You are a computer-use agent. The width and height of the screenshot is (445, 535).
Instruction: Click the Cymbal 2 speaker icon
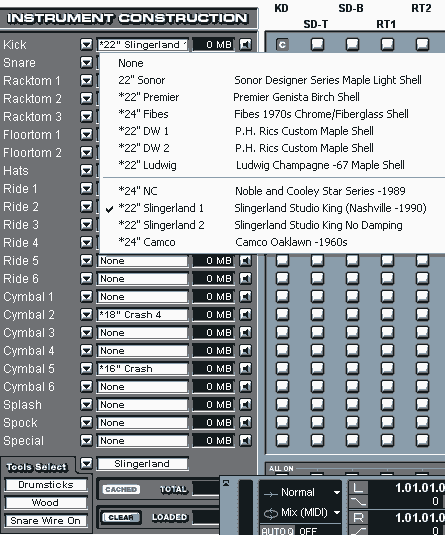[245, 315]
